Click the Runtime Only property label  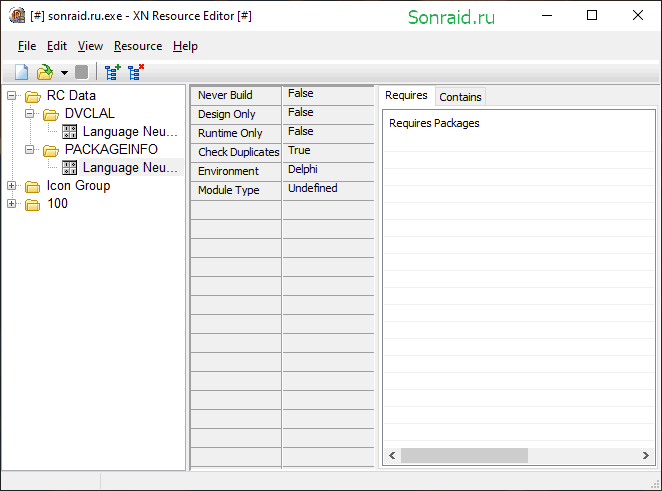(230, 133)
